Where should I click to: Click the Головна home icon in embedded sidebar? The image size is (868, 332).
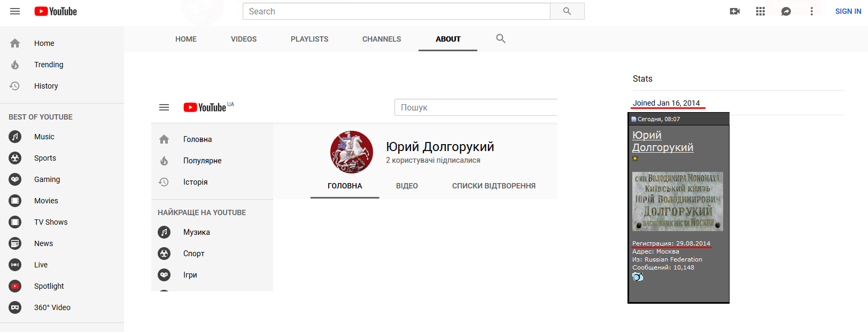pyautogui.click(x=164, y=139)
